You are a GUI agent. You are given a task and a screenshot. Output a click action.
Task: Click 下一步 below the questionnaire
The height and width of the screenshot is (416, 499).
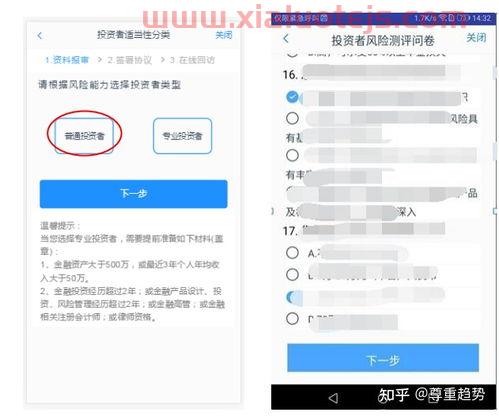[383, 358]
